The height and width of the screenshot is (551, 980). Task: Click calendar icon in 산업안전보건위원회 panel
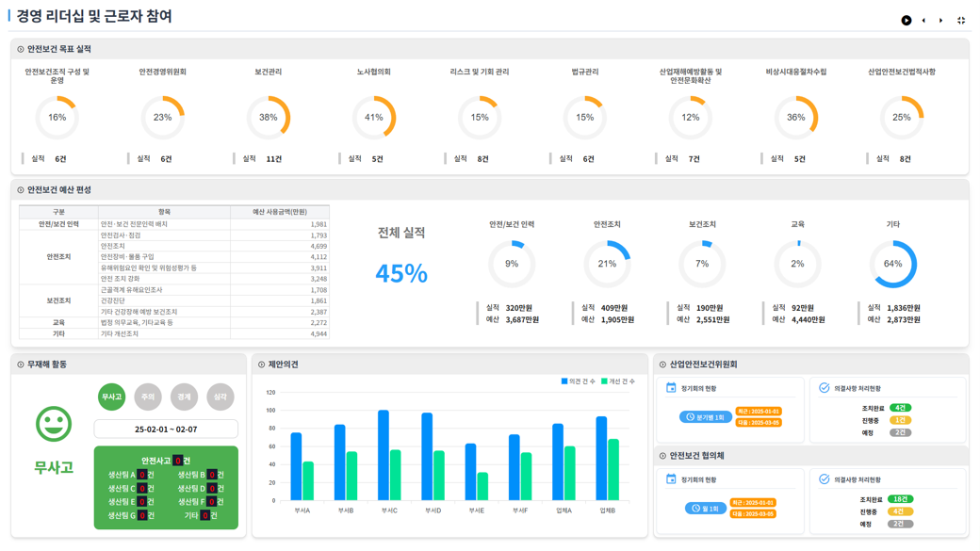[671, 388]
